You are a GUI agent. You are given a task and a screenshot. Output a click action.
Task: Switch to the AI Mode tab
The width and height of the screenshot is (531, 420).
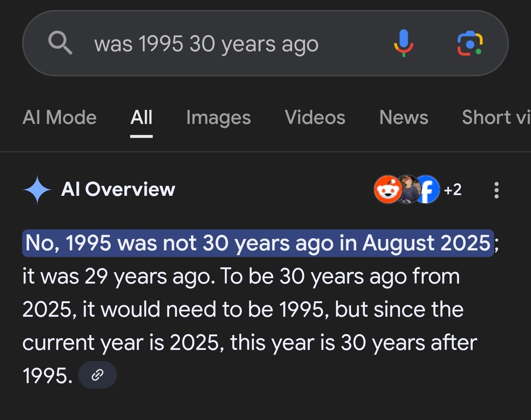(59, 118)
